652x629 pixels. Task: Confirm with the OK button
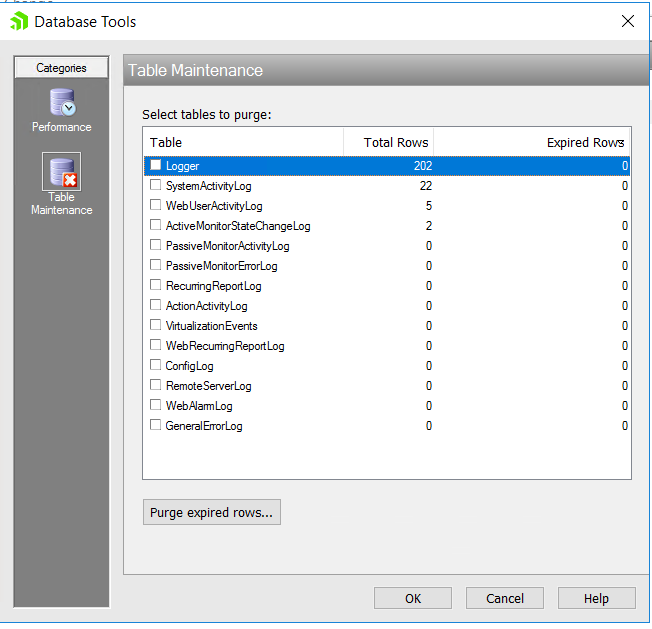coord(412,598)
